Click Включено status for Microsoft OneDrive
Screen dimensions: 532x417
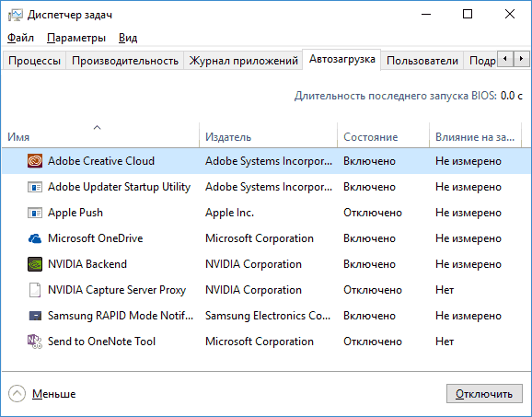(x=369, y=238)
